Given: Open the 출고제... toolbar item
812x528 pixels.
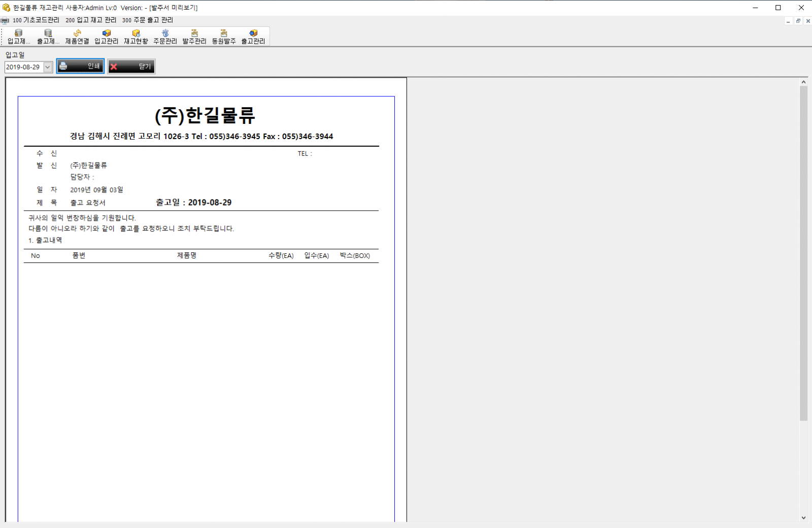Looking at the screenshot, I should click(x=48, y=37).
